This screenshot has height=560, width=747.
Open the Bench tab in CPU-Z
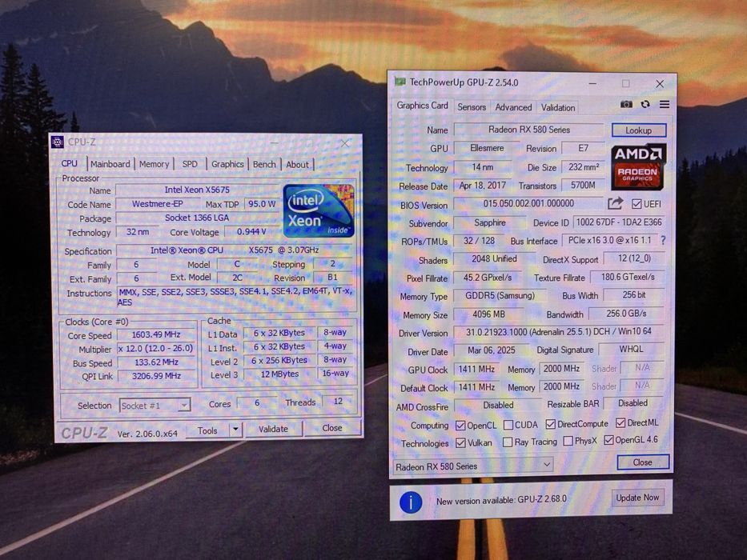(x=264, y=164)
